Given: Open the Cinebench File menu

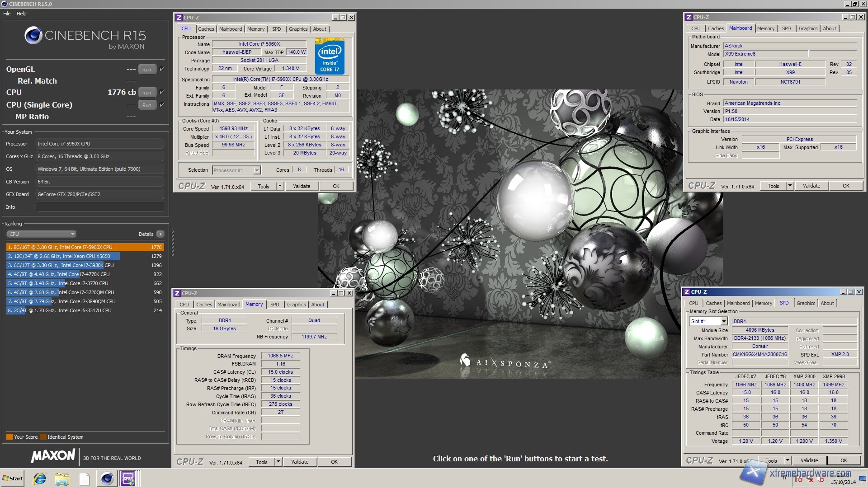Looking at the screenshot, I should click(x=7, y=14).
